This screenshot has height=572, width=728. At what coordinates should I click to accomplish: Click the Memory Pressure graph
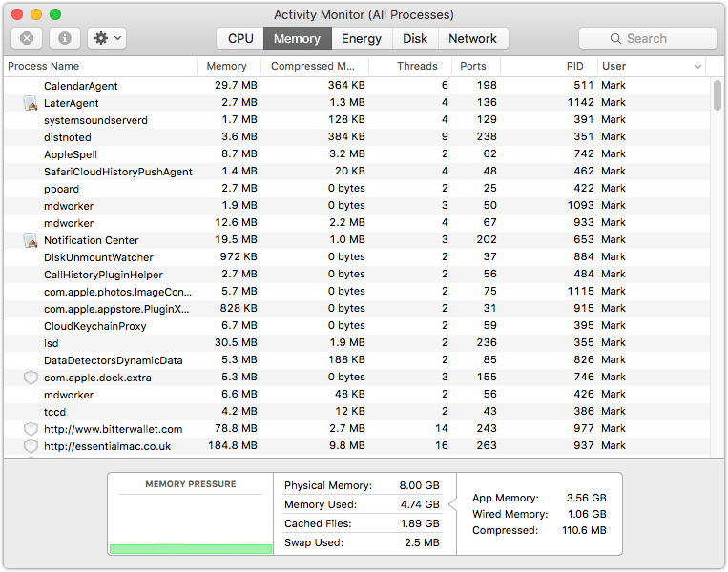[191, 524]
